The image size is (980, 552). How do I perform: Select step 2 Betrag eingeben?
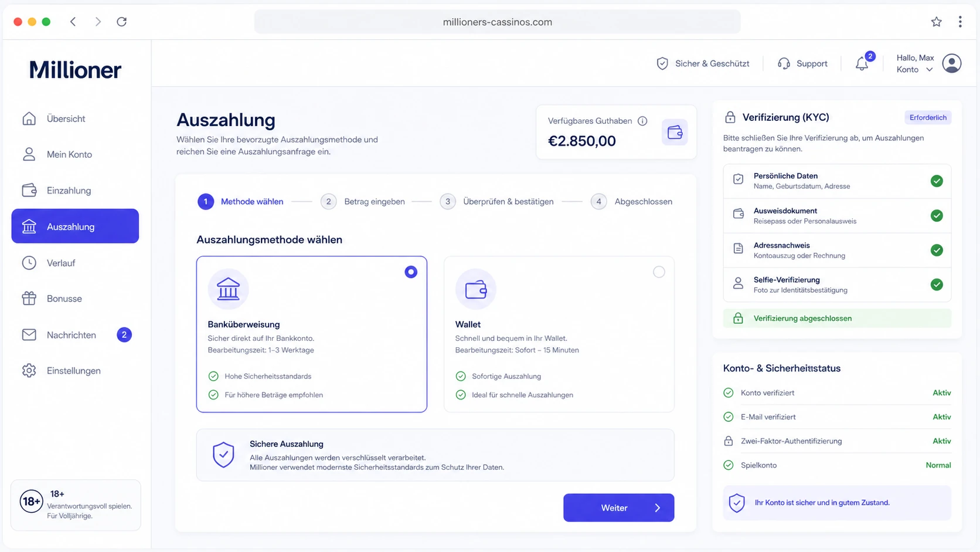tap(363, 202)
